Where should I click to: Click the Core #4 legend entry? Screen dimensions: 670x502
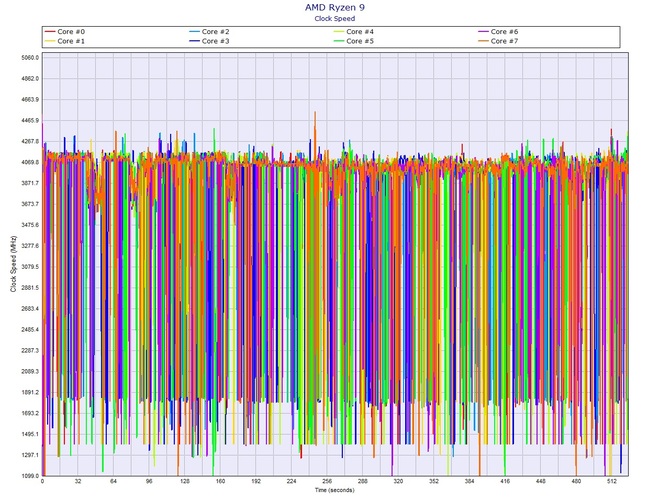354,32
